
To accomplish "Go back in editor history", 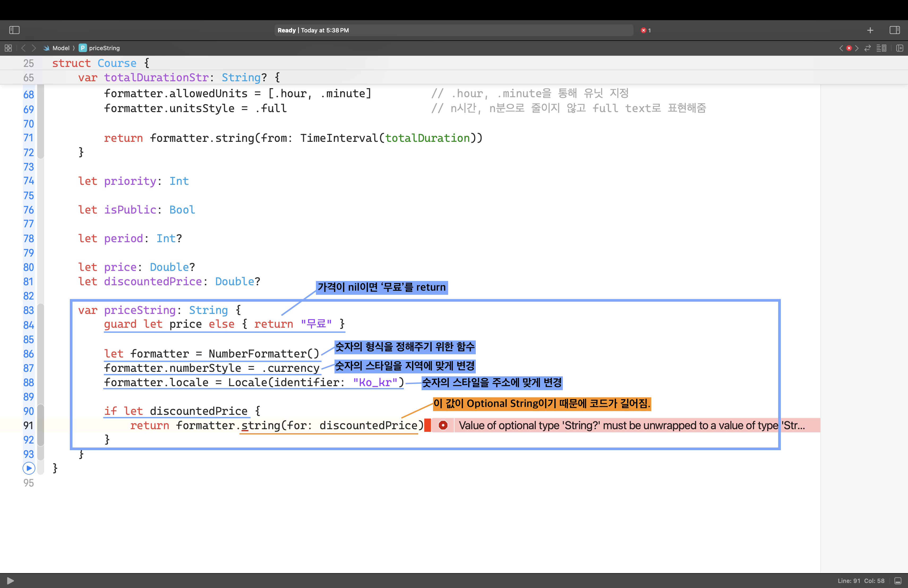I will tap(24, 48).
